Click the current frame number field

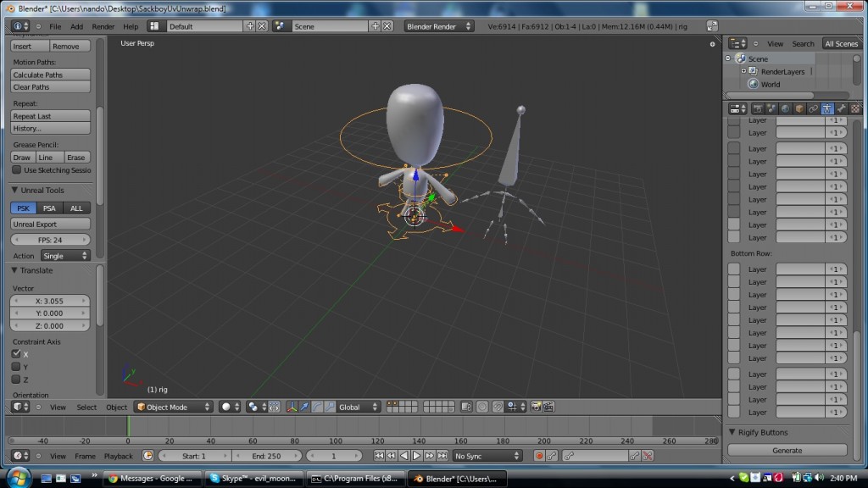pyautogui.click(x=333, y=456)
